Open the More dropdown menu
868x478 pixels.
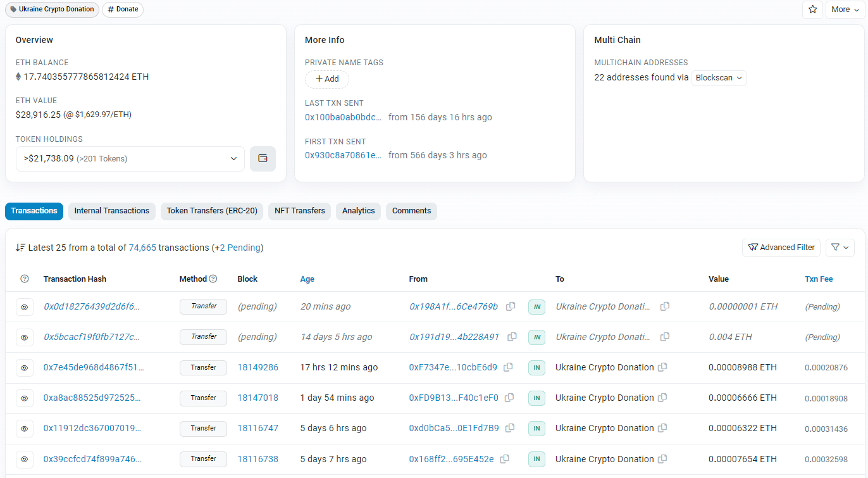click(844, 9)
